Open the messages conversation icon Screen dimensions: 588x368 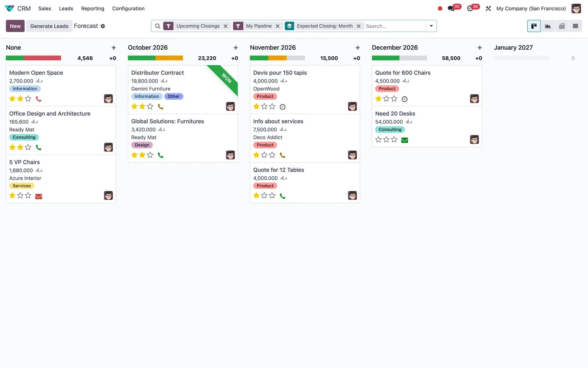click(x=451, y=8)
